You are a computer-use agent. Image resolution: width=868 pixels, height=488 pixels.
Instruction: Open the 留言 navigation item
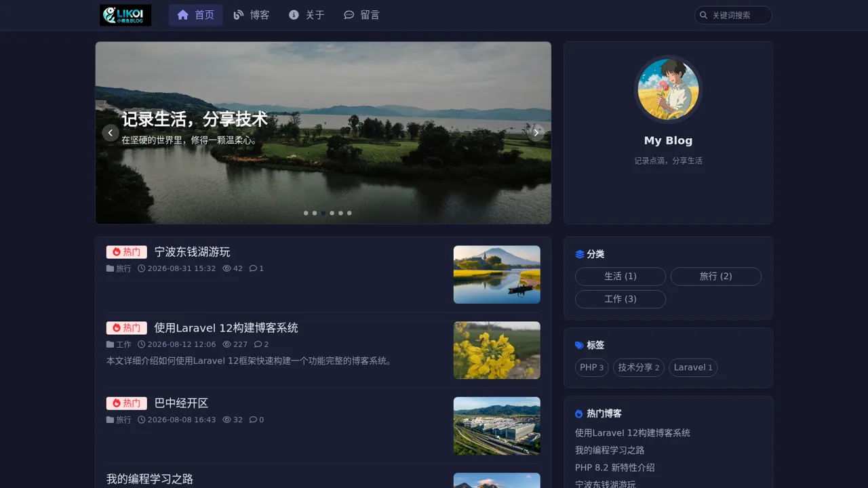(x=362, y=15)
